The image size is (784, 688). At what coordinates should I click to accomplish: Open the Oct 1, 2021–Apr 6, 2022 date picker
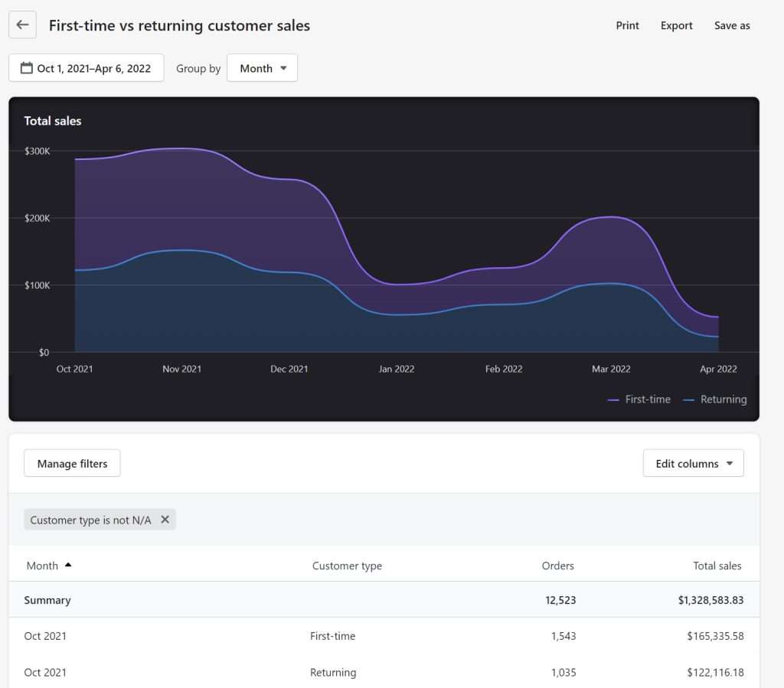[86, 68]
